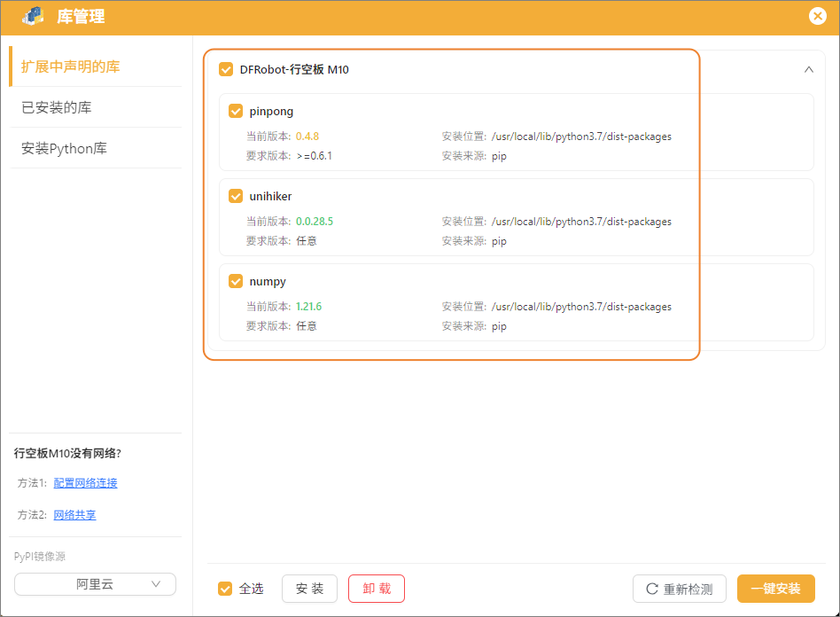Click numpy current version 1.21.6

[x=309, y=307]
